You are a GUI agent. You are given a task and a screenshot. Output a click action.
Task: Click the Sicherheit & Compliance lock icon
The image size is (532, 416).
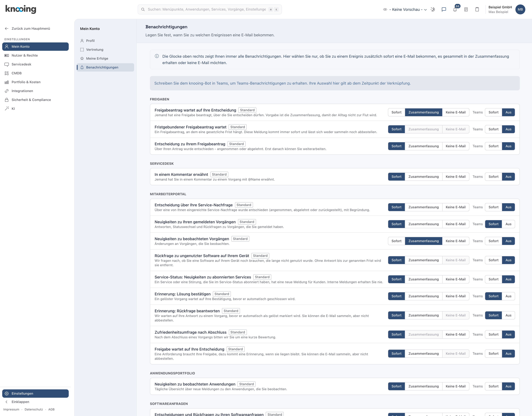(x=7, y=100)
